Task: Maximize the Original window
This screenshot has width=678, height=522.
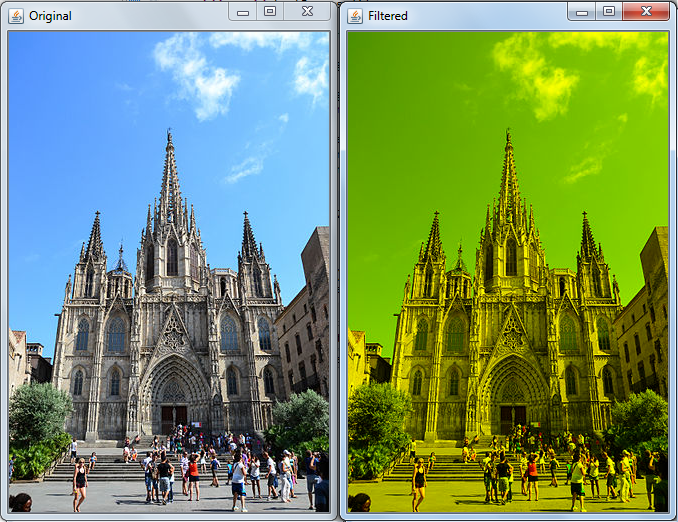Action: [x=270, y=12]
